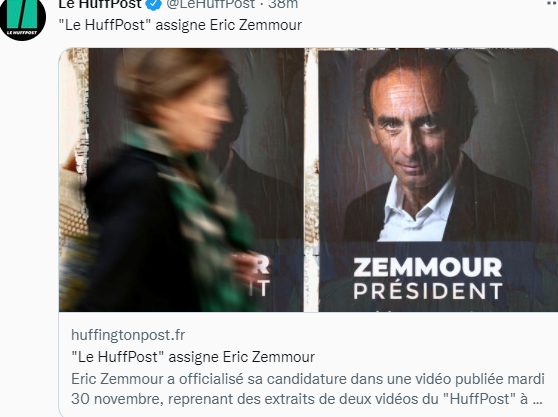Image resolution: width=558 pixels, height=417 pixels.
Task: Click the Le HuffPost display name
Action: click(x=100, y=4)
